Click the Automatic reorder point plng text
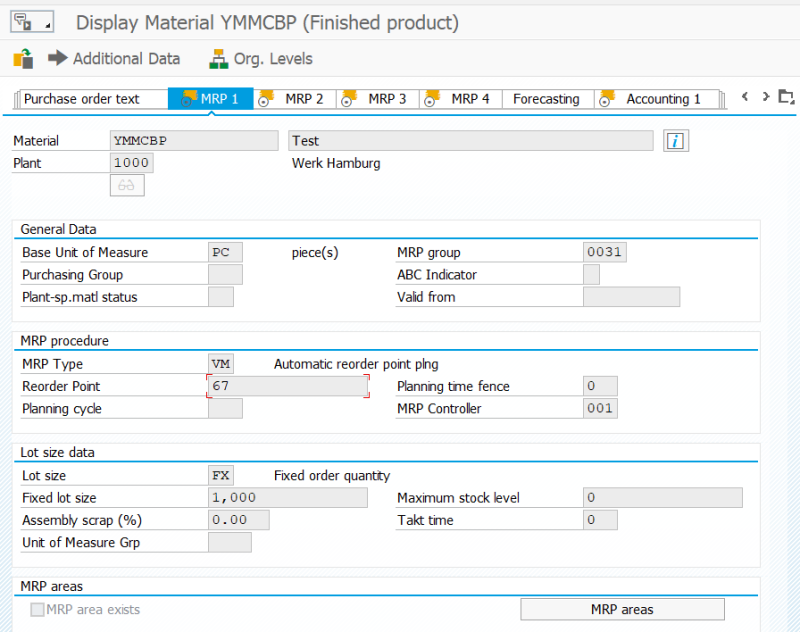This screenshot has height=632, width=800. tap(356, 364)
